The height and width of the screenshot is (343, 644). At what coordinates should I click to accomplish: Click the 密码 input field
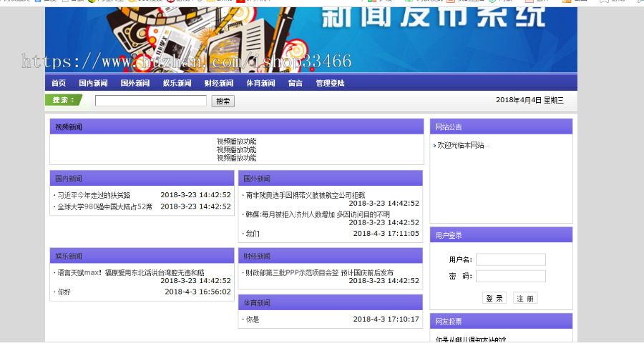point(511,276)
